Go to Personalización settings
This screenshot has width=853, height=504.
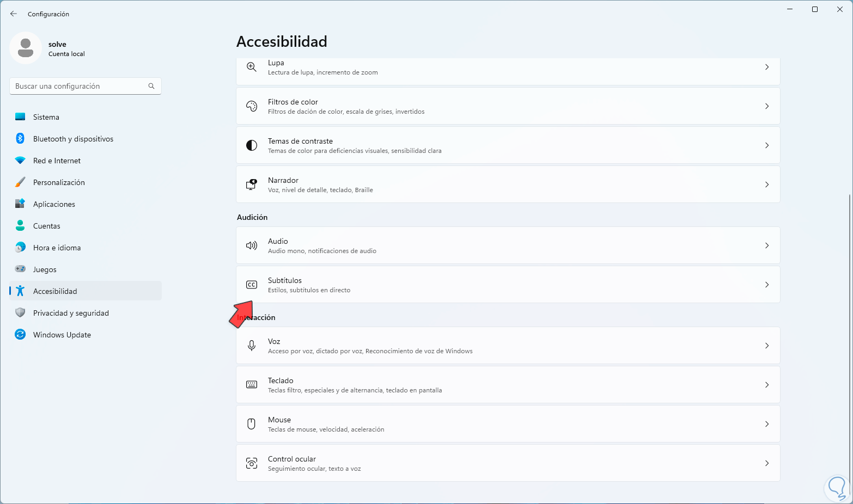pos(59,182)
